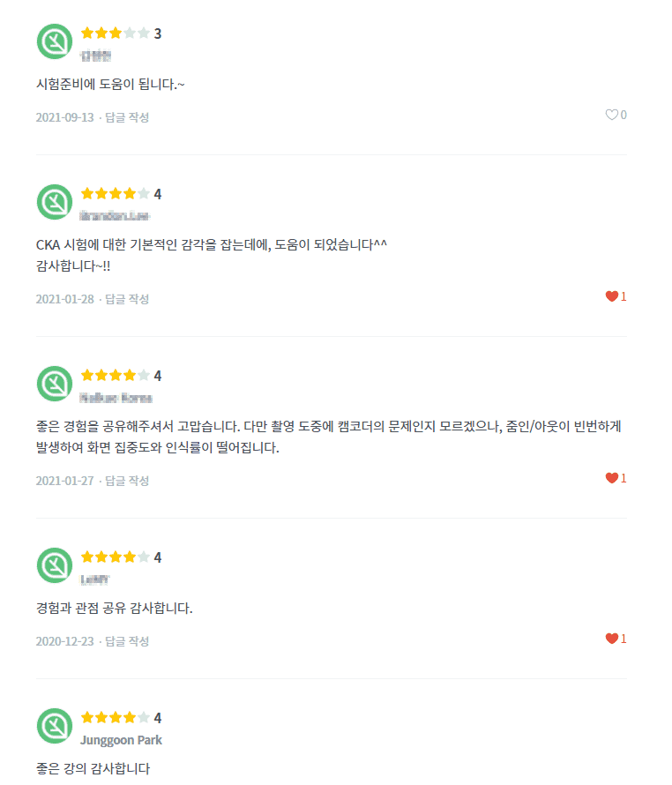Toggle the heart on the 2020-12-23 review
This screenshot has width=672, height=785.
[x=611, y=639]
